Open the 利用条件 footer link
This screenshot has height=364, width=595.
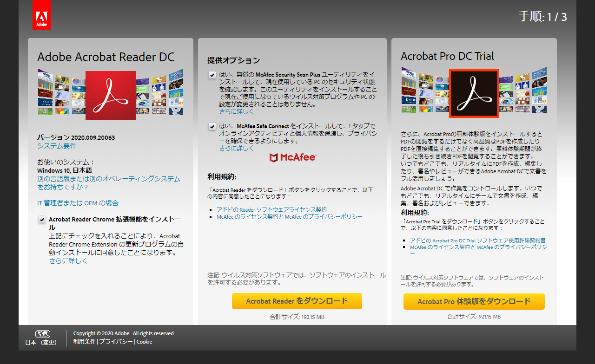(85, 342)
